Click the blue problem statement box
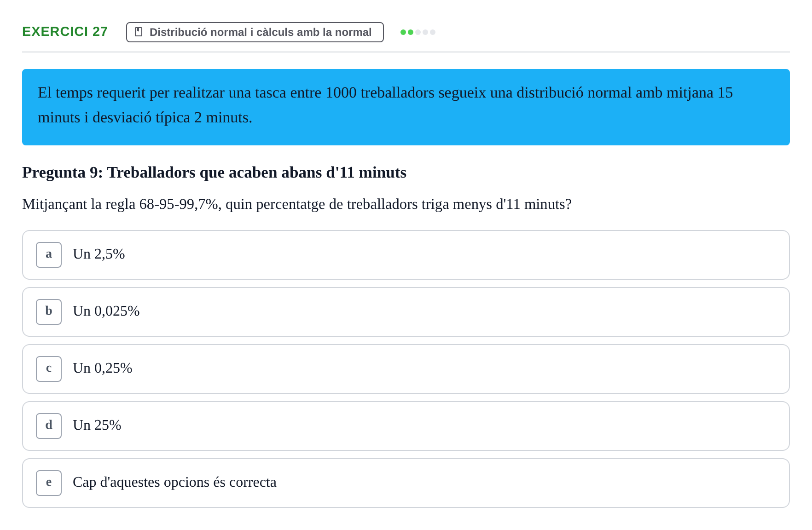Image resolution: width=812 pixels, height=530 pixels. click(406, 107)
